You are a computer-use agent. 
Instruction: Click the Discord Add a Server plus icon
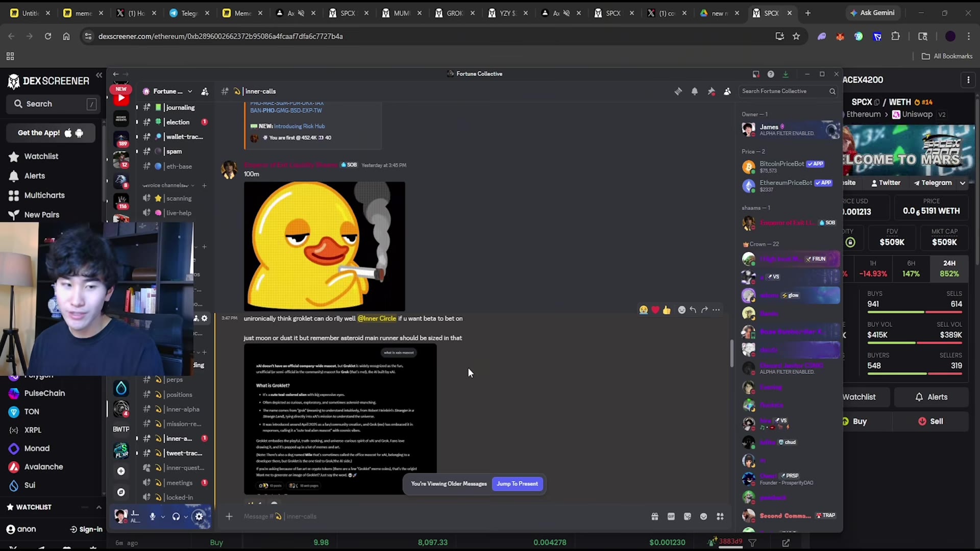click(x=121, y=471)
